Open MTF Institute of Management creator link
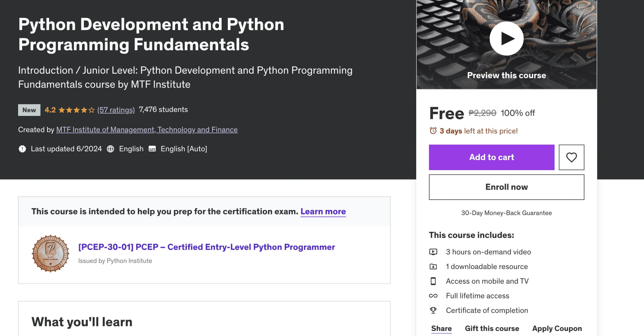644x336 pixels. (x=147, y=130)
